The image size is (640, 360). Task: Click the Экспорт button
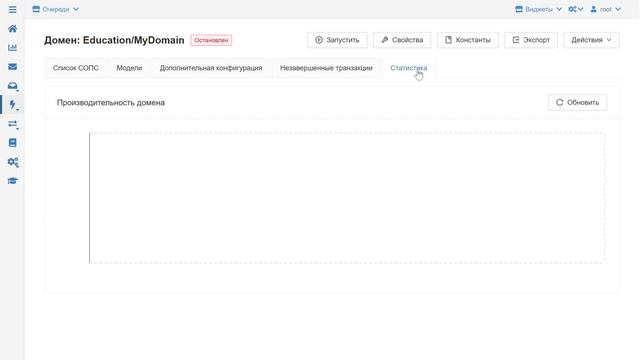click(531, 40)
